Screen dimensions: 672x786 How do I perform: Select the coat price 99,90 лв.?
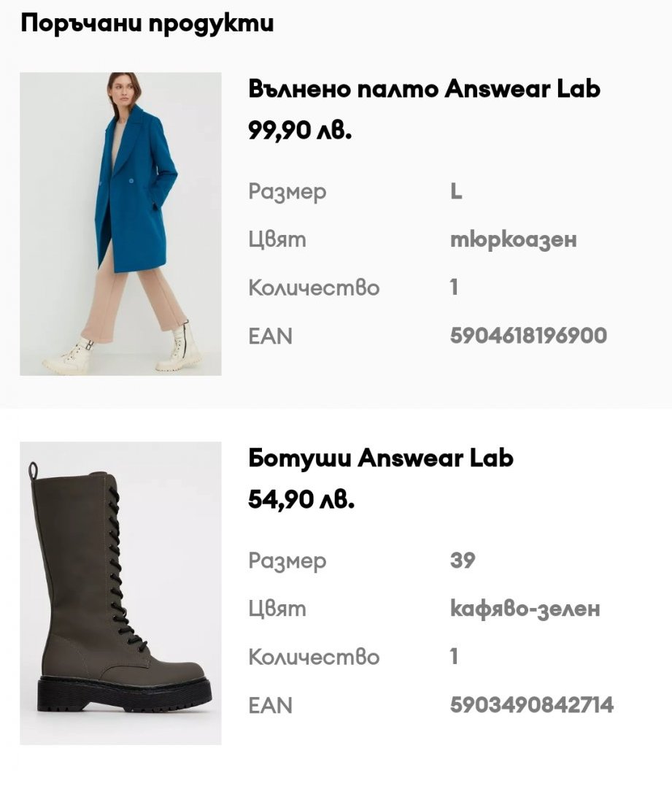coord(300,131)
